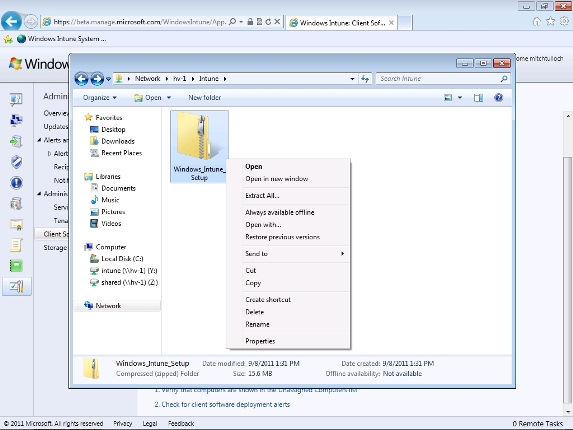Open the Intune Administration sidebar icon
573x430 pixels.
(x=16, y=286)
